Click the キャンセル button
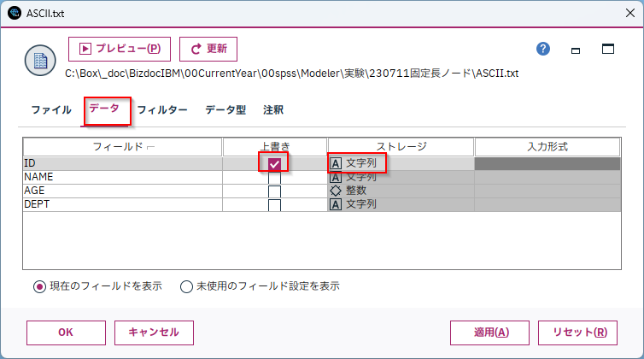644x359 pixels. [154, 333]
